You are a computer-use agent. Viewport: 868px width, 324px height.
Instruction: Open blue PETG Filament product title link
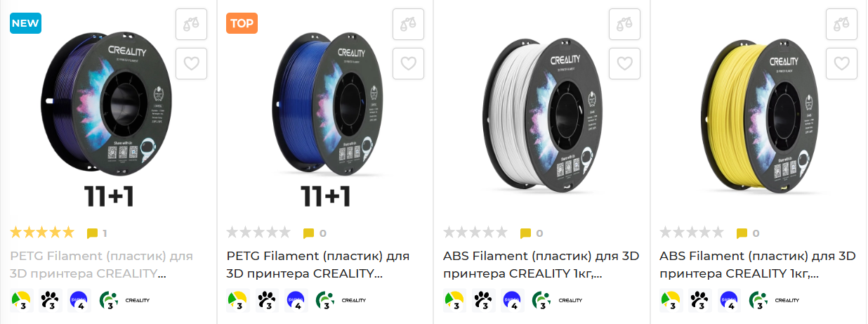click(x=318, y=264)
